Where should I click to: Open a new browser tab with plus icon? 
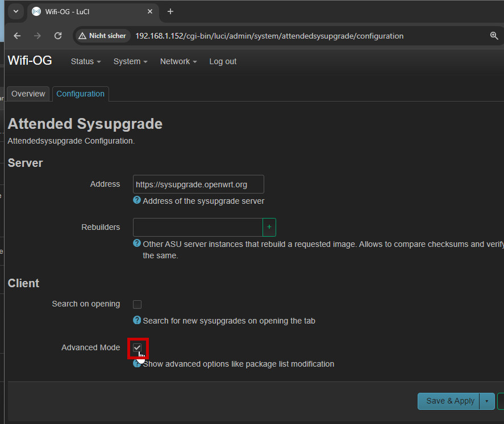click(x=170, y=11)
